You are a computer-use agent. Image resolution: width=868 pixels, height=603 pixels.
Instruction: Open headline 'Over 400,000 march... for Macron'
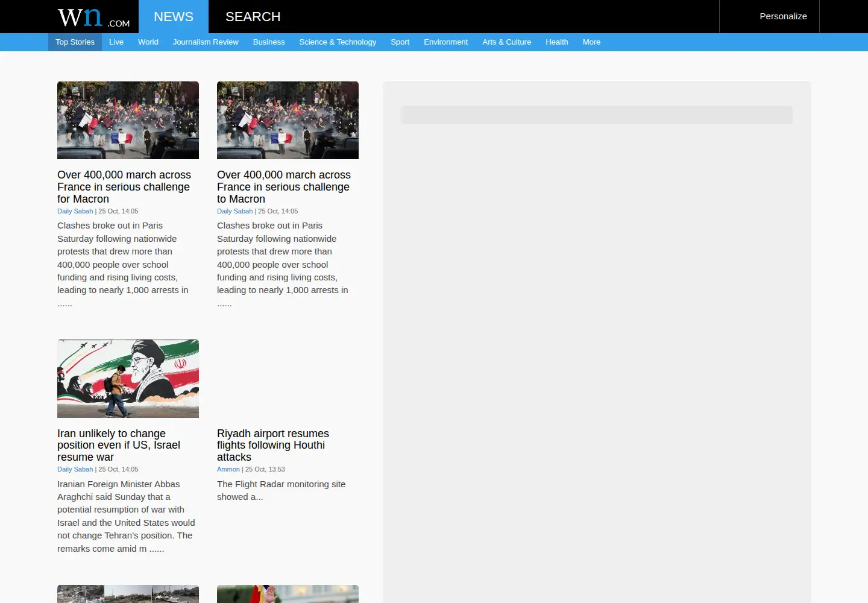click(x=124, y=187)
